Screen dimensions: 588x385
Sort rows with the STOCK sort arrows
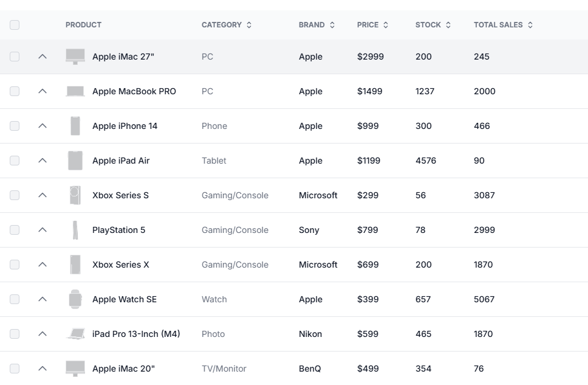[449, 25]
